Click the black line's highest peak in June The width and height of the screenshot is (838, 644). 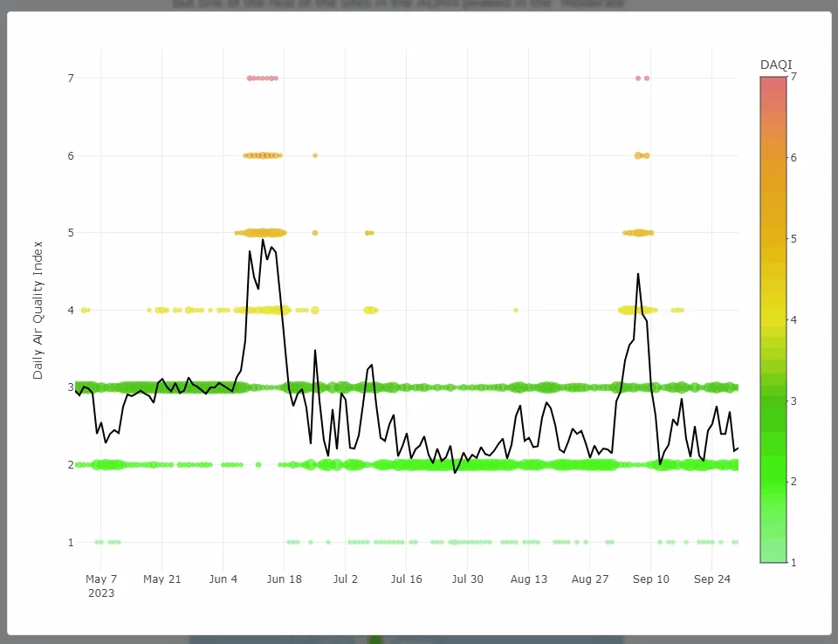coord(263,240)
